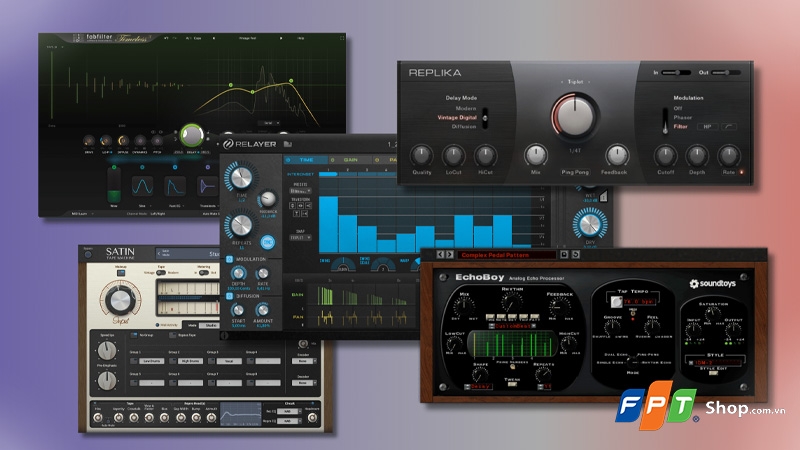Open the Triplet time division selector in Replika

575,82
